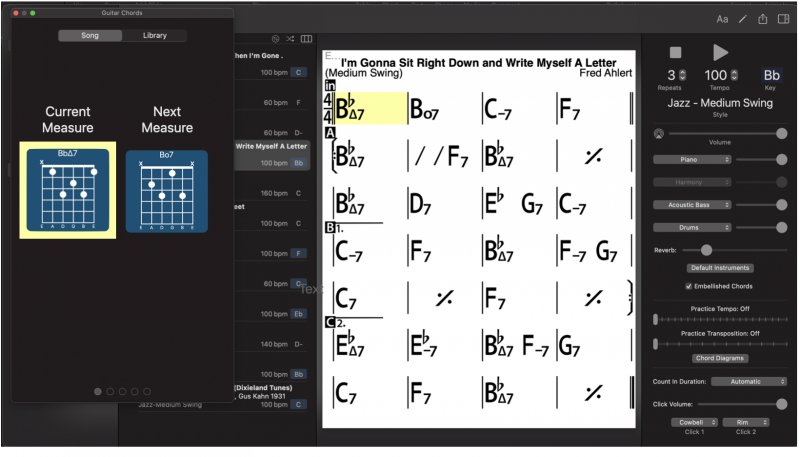Click the columns view icon above list

pos(307,39)
